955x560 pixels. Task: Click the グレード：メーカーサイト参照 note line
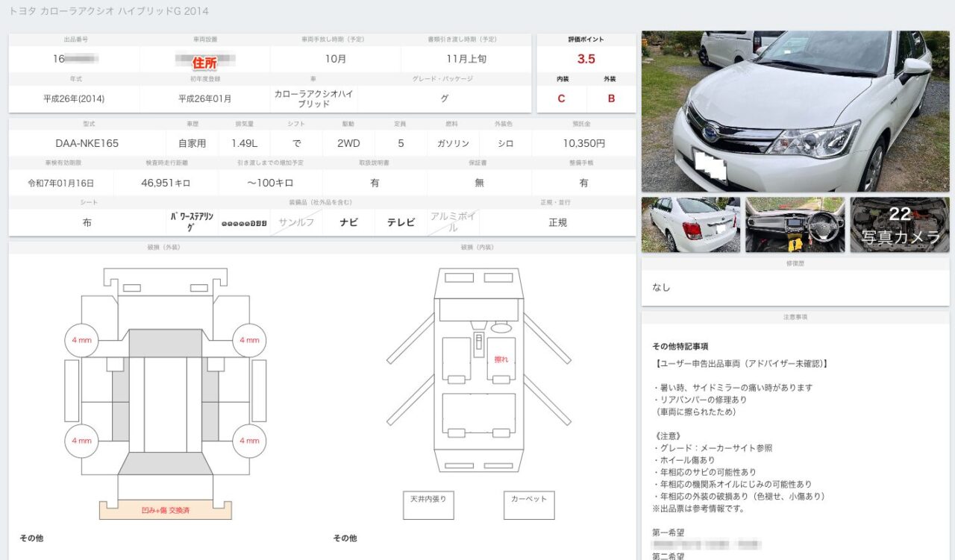[x=712, y=448]
